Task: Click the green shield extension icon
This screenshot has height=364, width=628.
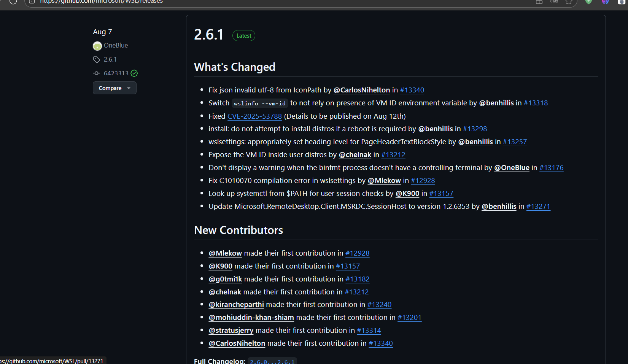Action: coord(588,2)
